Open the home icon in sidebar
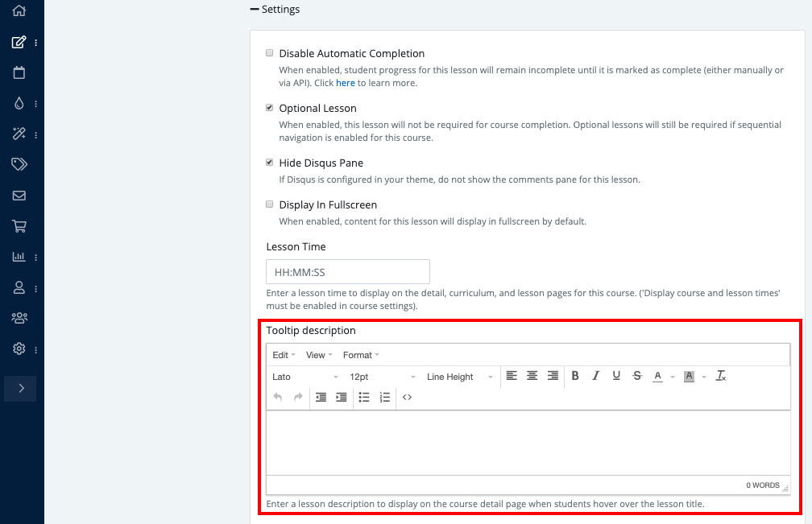Viewport: 812px width, 524px height. pyautogui.click(x=19, y=10)
